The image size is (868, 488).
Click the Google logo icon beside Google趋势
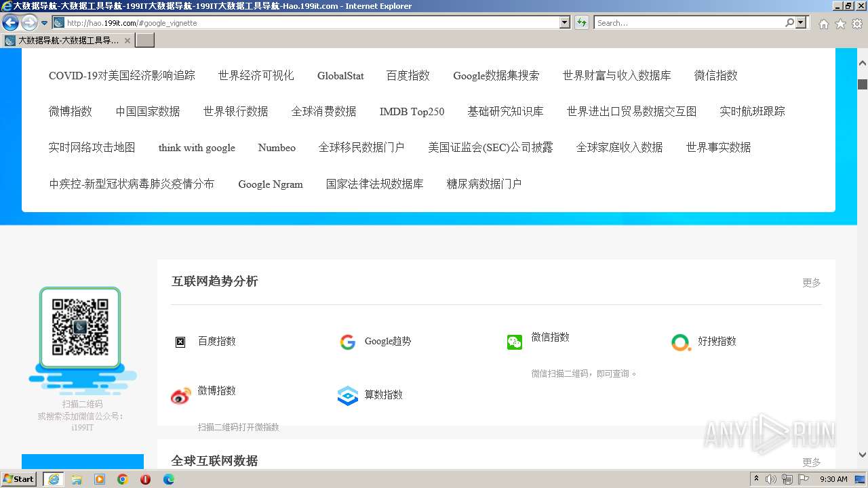point(347,342)
